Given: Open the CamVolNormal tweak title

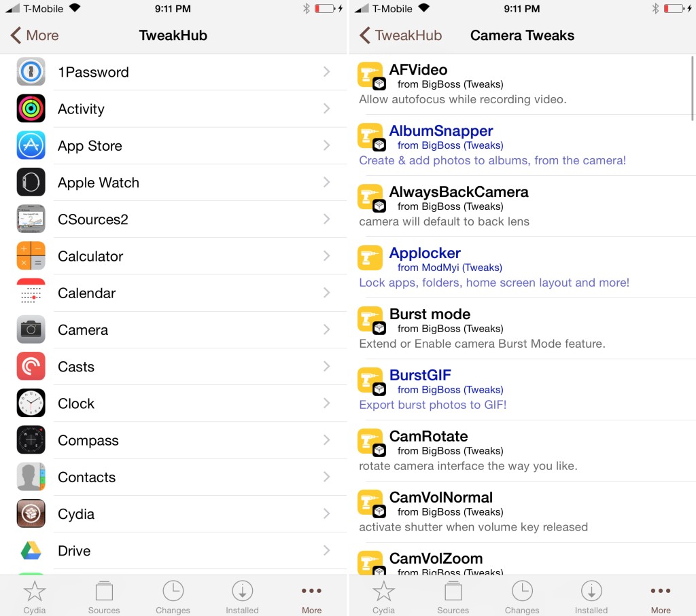Looking at the screenshot, I should [x=440, y=498].
